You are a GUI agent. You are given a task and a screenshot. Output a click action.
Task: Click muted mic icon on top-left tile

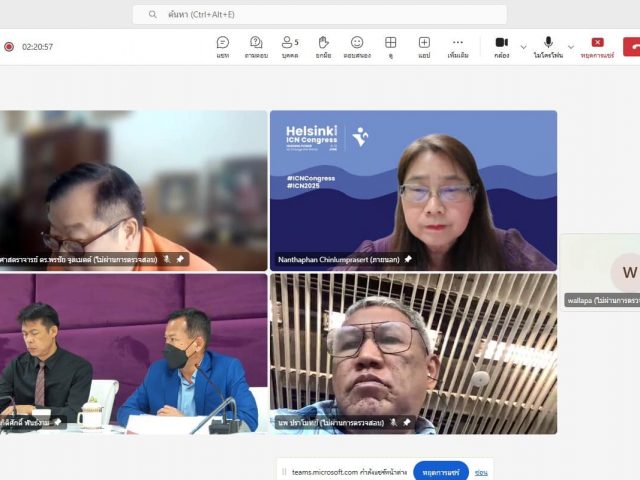pos(167,259)
